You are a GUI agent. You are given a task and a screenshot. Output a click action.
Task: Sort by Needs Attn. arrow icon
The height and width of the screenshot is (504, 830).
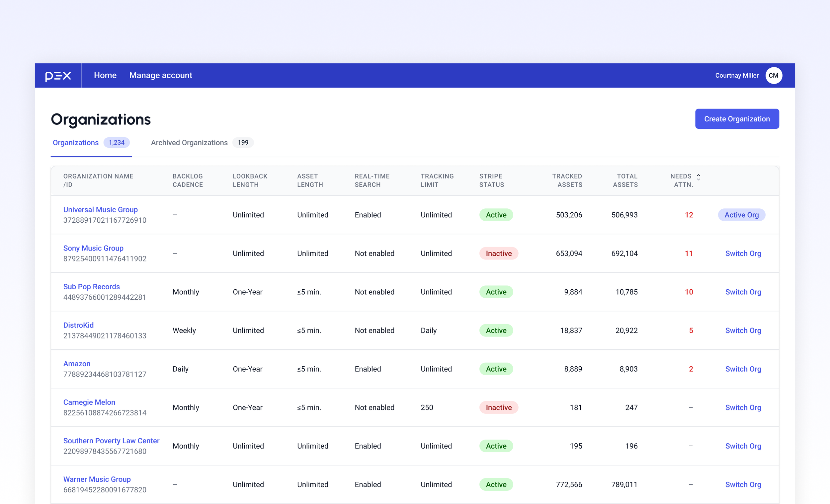click(698, 177)
